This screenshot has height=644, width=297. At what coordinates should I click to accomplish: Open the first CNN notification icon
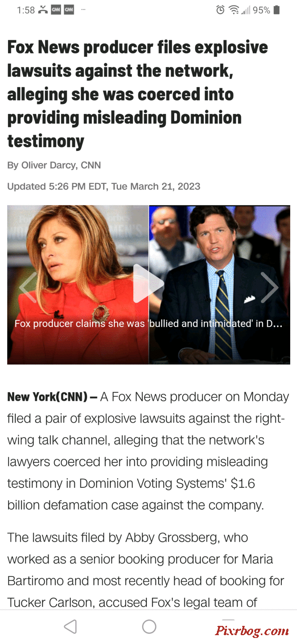click(56, 10)
